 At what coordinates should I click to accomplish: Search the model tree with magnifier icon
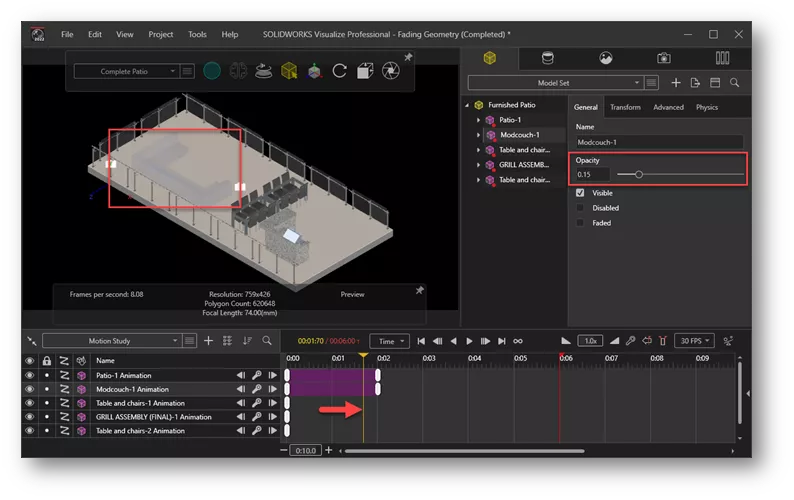pos(734,83)
